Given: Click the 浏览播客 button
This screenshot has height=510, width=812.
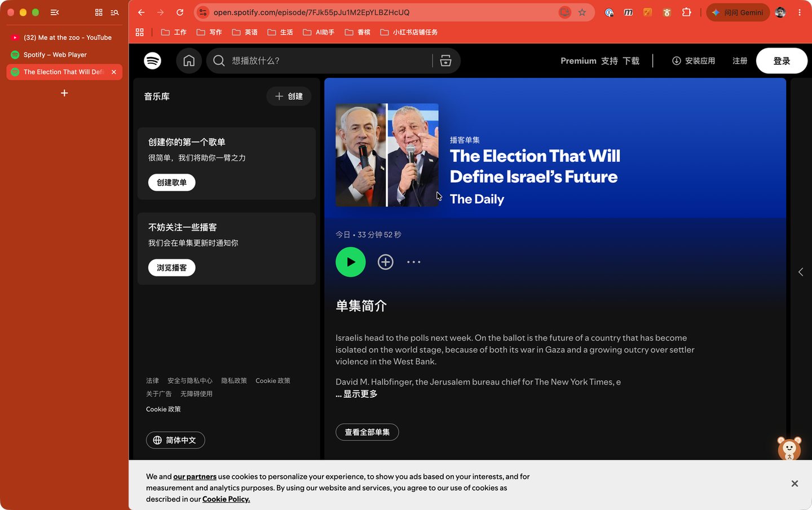Looking at the screenshot, I should pyautogui.click(x=172, y=267).
